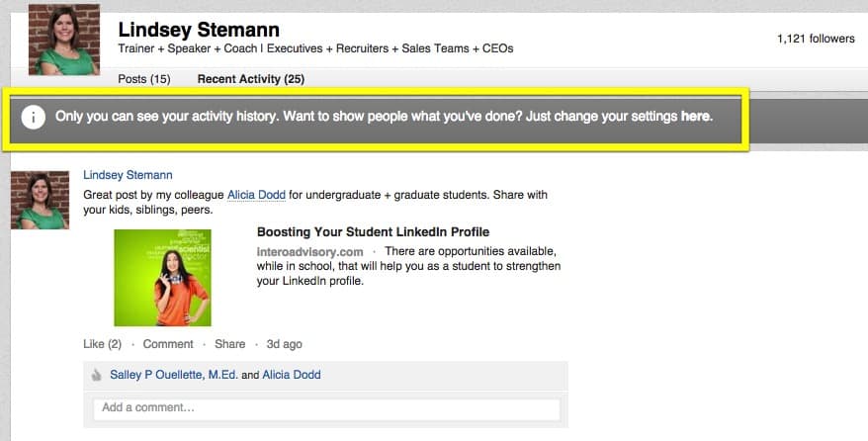Click the Add a comment field
868x441 pixels.
pyautogui.click(x=326, y=408)
